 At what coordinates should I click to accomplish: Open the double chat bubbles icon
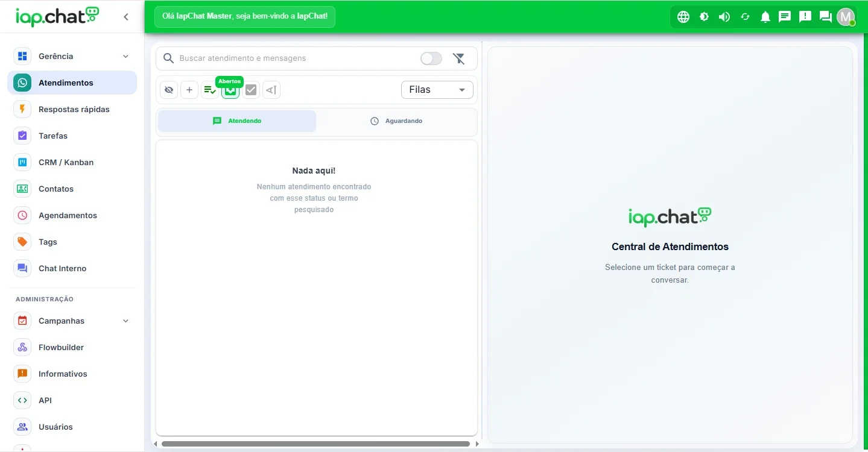click(x=826, y=17)
